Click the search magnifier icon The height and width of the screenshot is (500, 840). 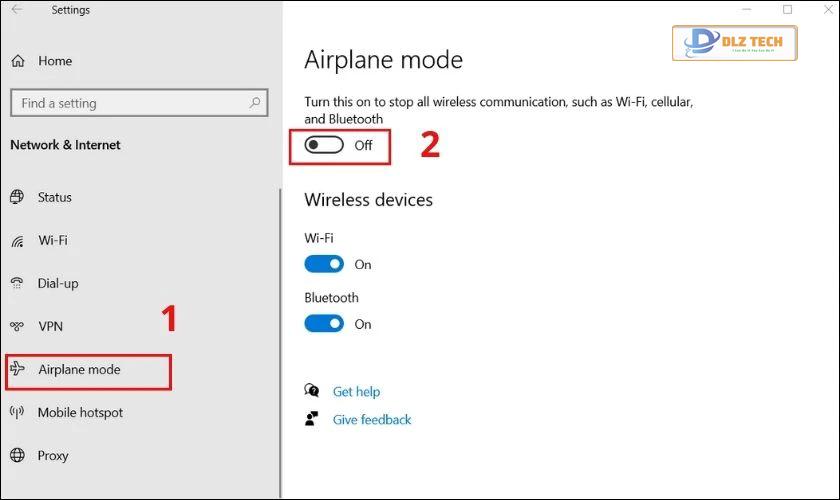point(255,102)
